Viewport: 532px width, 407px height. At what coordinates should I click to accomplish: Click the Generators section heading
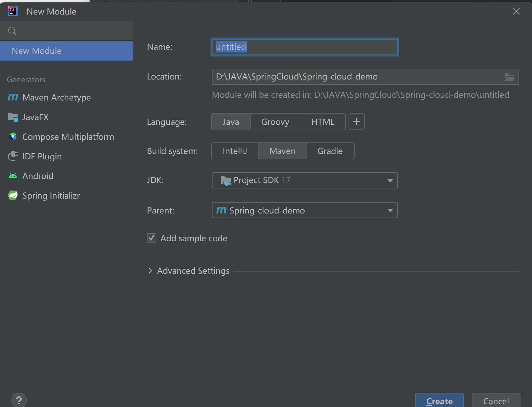click(26, 80)
